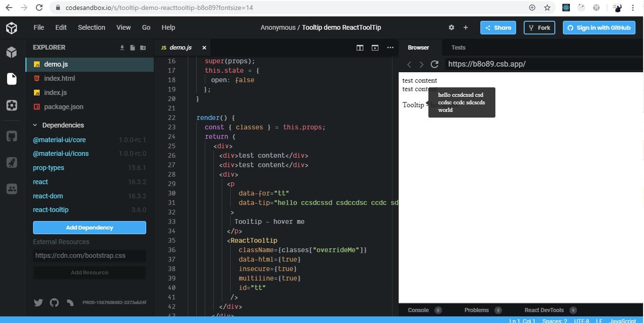Click the Twitter icon at sidebar bottom
The width and height of the screenshot is (644, 323).
38,303
